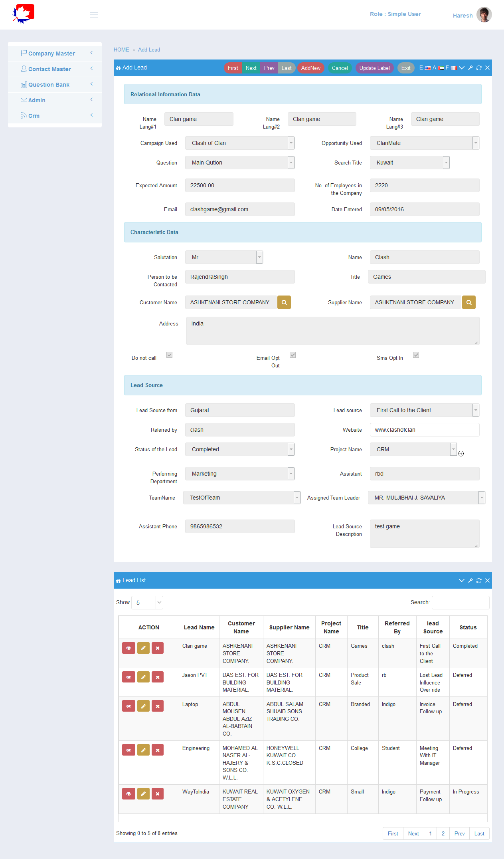Go to page 2 of lead list

(443, 833)
